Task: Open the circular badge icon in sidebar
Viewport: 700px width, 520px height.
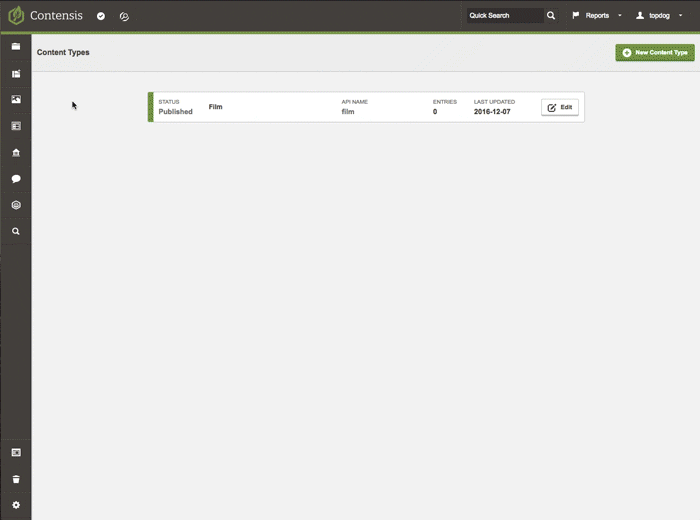Action: 16,205
